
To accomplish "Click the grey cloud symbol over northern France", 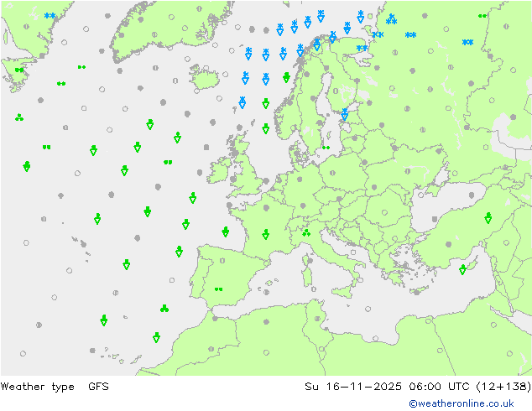I will coord(266,207).
